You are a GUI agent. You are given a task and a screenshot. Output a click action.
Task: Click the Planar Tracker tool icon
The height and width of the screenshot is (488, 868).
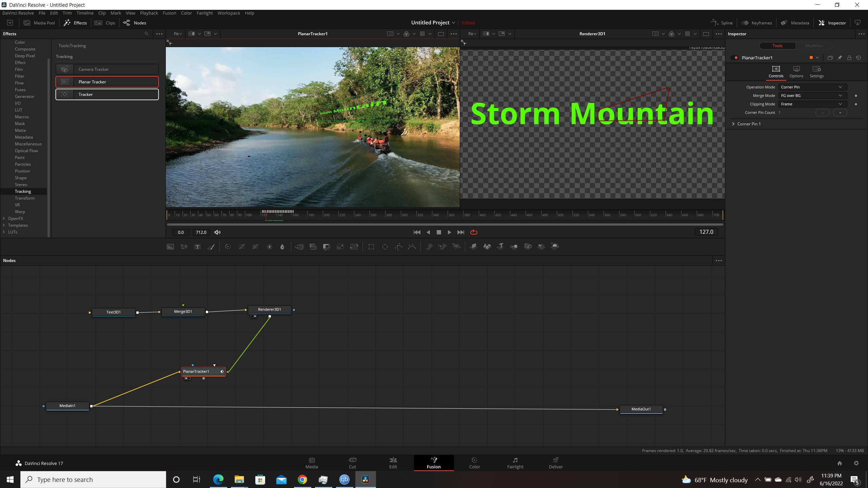click(65, 82)
